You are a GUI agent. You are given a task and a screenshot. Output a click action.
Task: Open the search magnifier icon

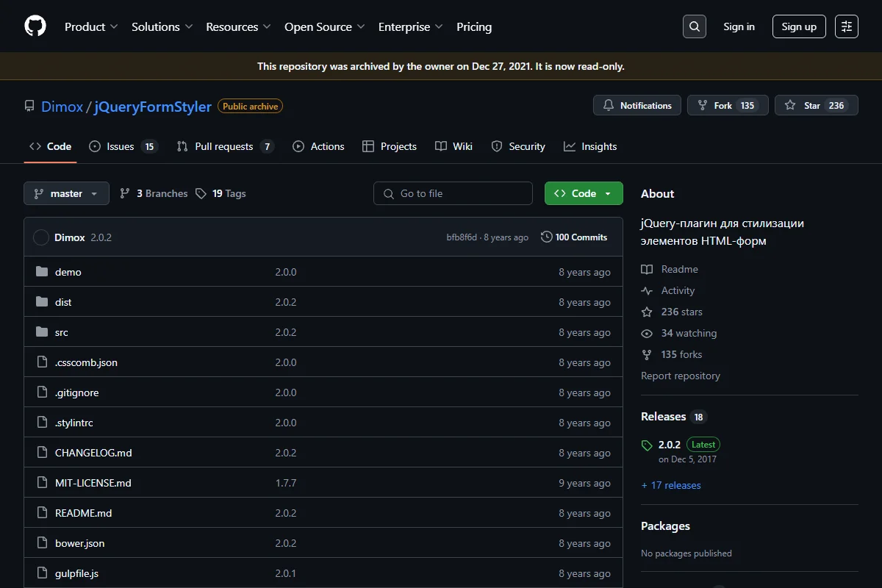coord(694,26)
